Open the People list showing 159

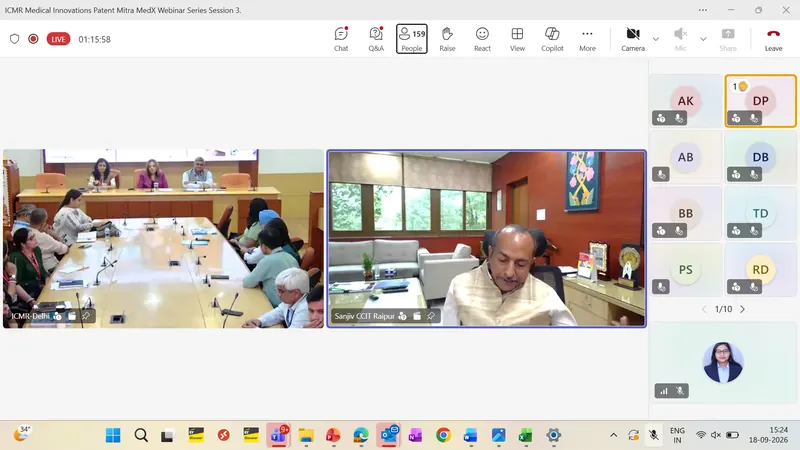point(412,39)
